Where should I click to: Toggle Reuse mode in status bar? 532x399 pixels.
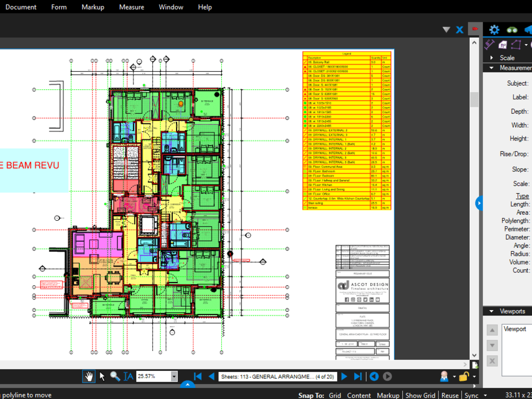pos(450,395)
